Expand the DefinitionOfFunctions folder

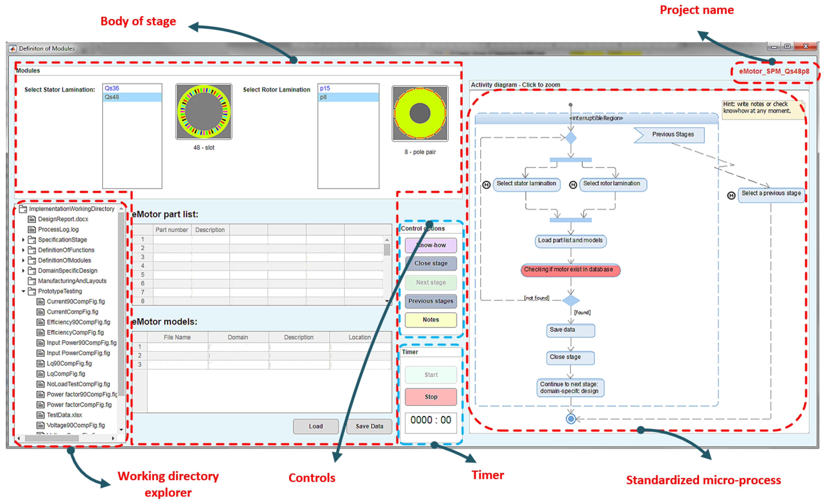pos(23,250)
